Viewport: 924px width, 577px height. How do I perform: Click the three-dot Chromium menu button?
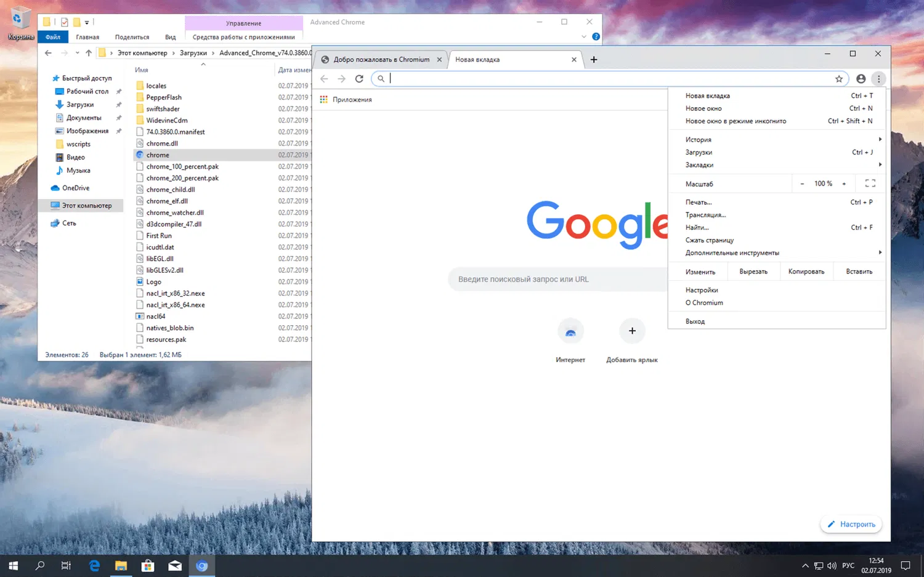(879, 79)
